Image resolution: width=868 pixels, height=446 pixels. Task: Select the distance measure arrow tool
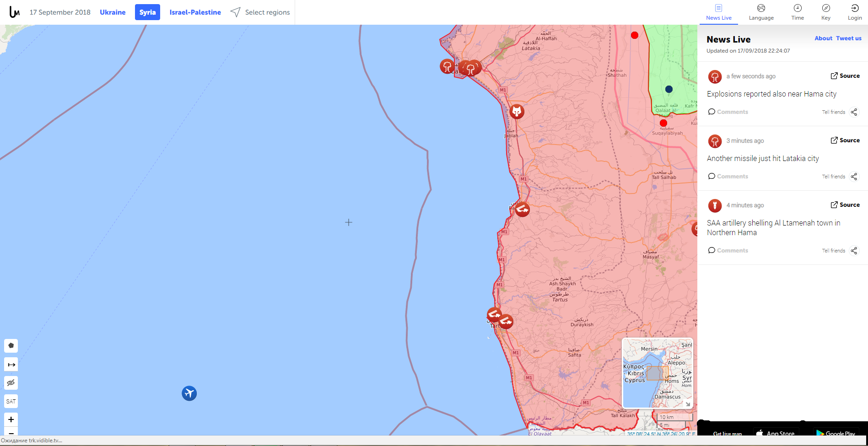(11, 365)
